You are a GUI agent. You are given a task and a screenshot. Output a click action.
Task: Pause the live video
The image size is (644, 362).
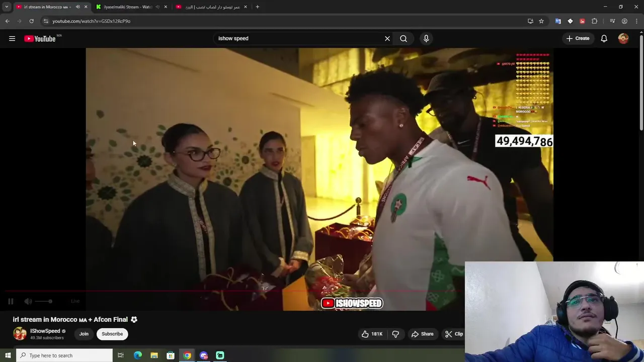(x=11, y=301)
